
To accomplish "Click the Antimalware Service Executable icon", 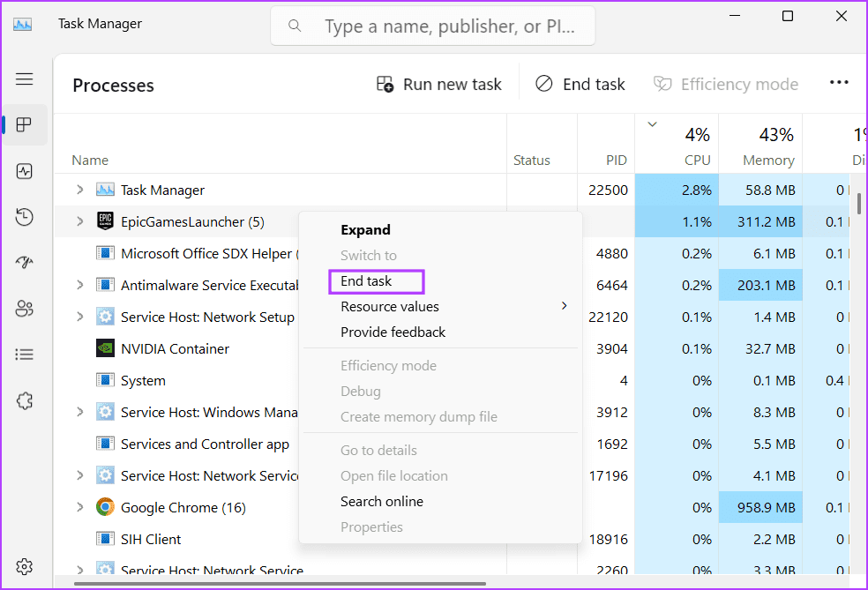I will point(105,285).
